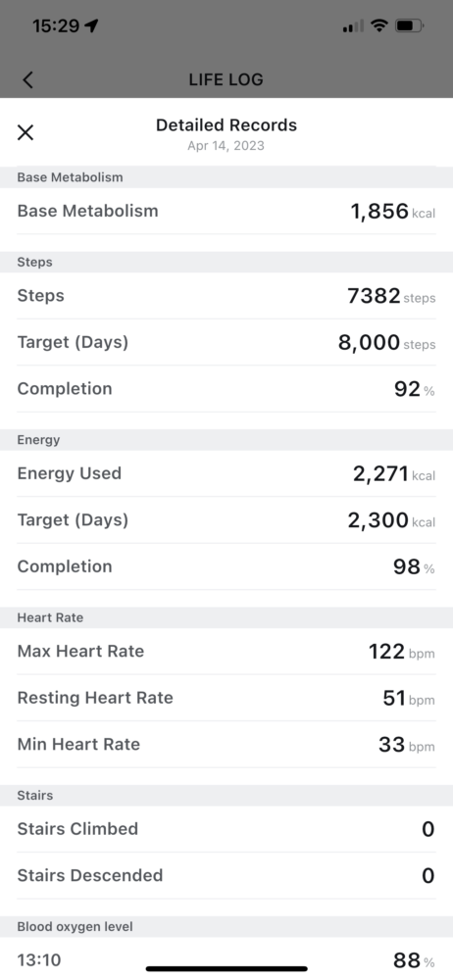Tap the energy Completion 98% row
The height and width of the screenshot is (980, 453).
(x=226, y=566)
